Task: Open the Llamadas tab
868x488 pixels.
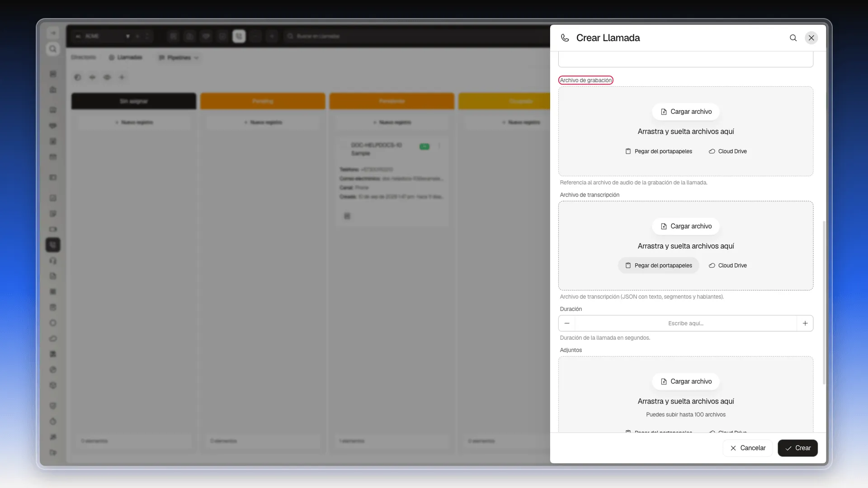Action: click(126, 57)
